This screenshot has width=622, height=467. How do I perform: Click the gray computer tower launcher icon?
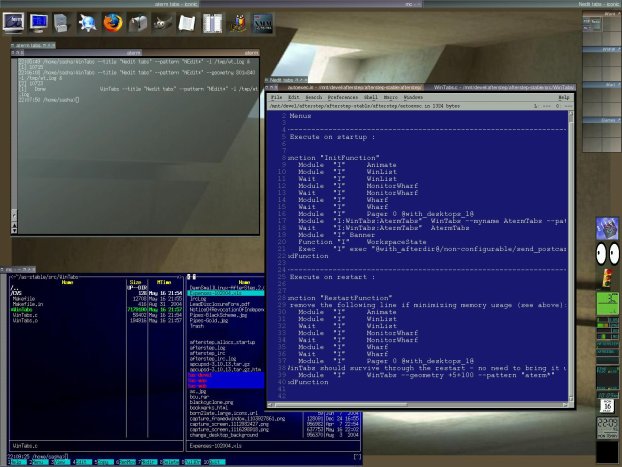pos(61,23)
